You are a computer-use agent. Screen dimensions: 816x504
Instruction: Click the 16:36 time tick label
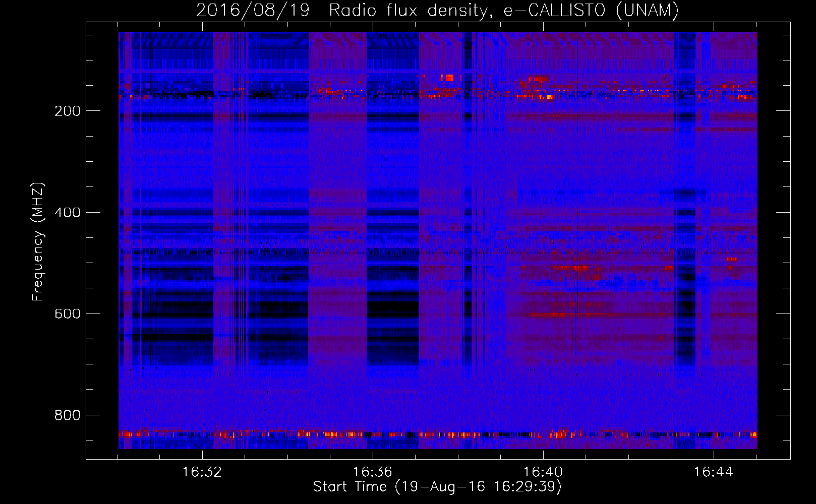(x=373, y=472)
